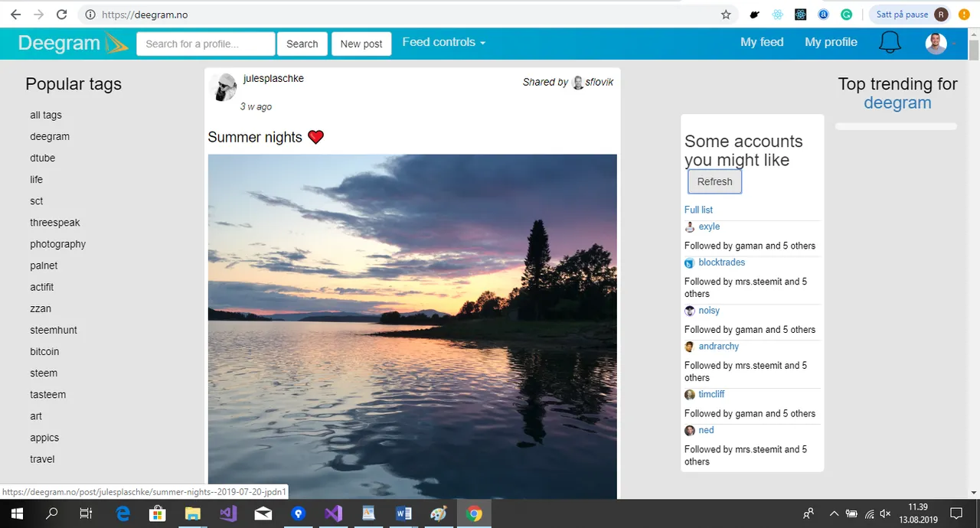Open the blocktrades account link
Image resolution: width=980 pixels, height=528 pixels.
[722, 262]
